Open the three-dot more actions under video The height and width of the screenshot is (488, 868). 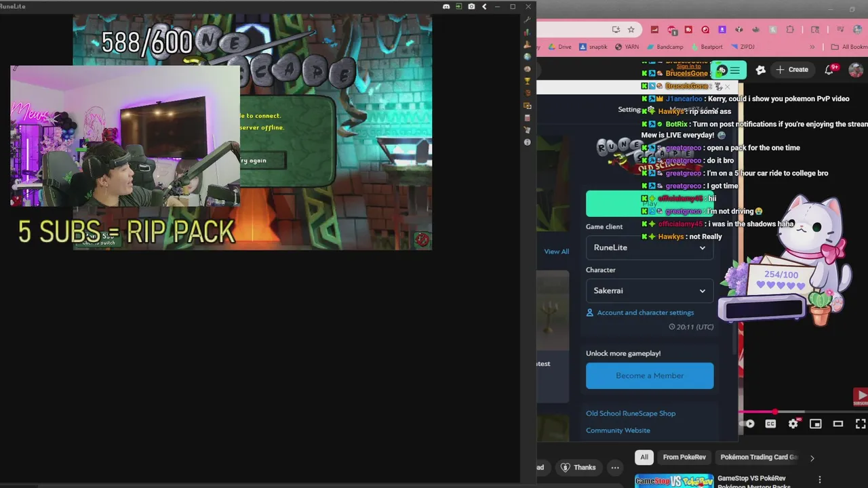(615, 467)
